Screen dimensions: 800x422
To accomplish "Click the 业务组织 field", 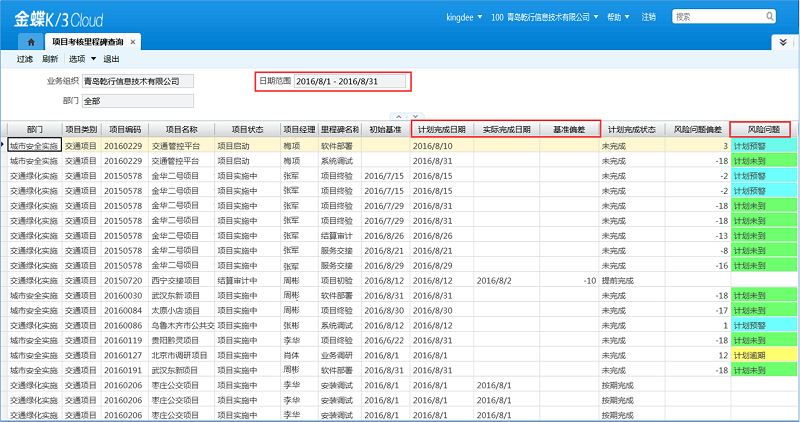I will pyautogui.click(x=138, y=81).
